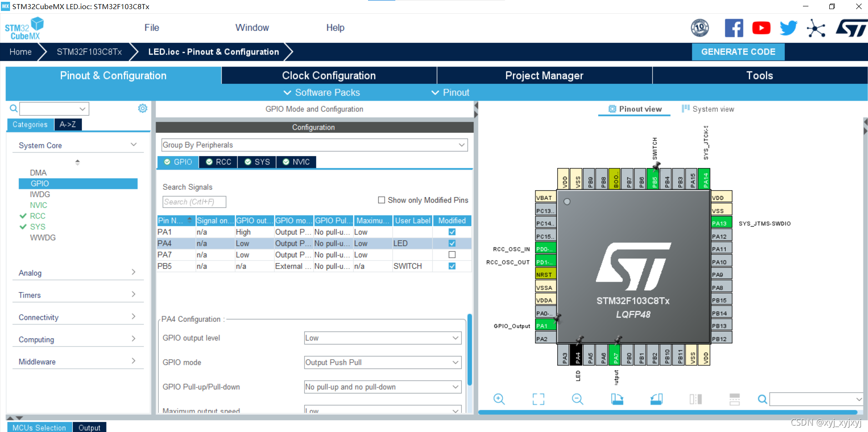Switch to Clock Configuration tab
The height and width of the screenshot is (432, 868).
[x=329, y=76]
